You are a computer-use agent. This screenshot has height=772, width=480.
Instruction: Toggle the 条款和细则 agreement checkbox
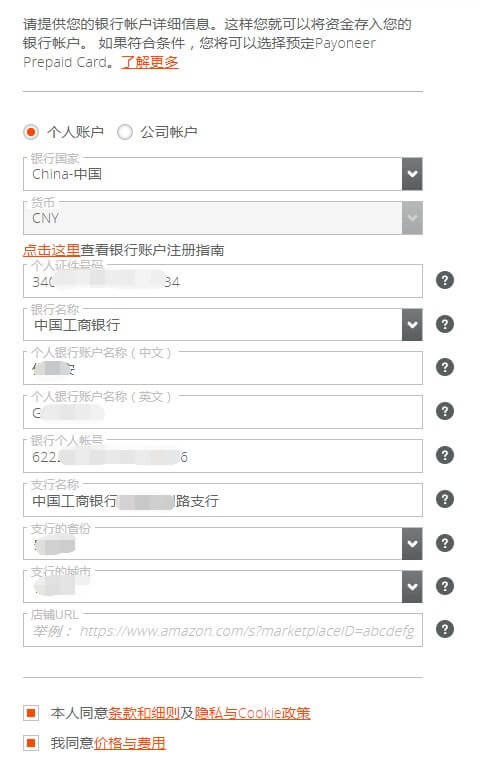pyautogui.click(x=31, y=712)
